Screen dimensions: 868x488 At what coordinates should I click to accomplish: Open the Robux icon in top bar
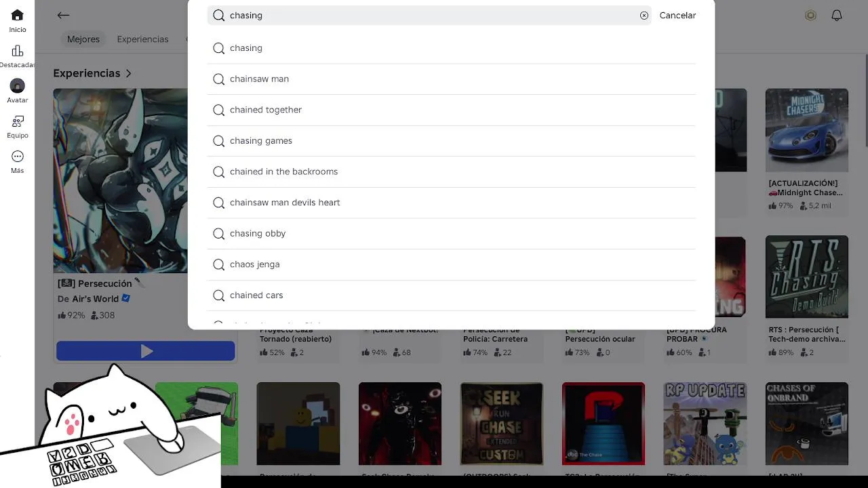tap(810, 15)
